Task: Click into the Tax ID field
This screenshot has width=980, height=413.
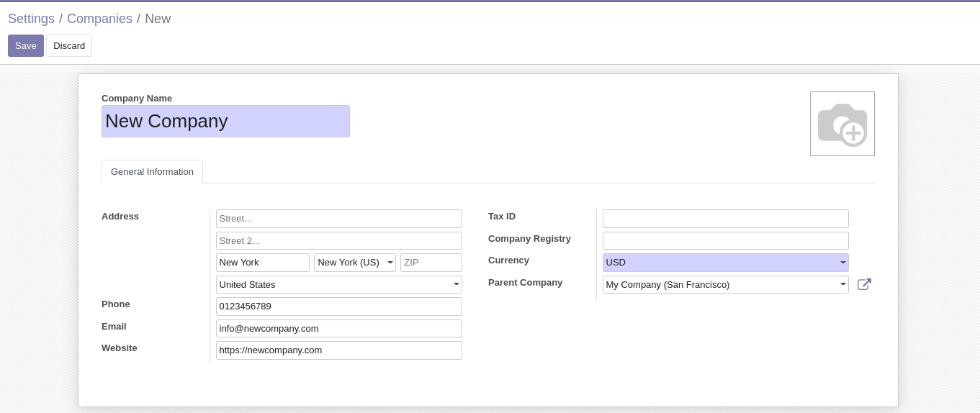Action: 725,219
